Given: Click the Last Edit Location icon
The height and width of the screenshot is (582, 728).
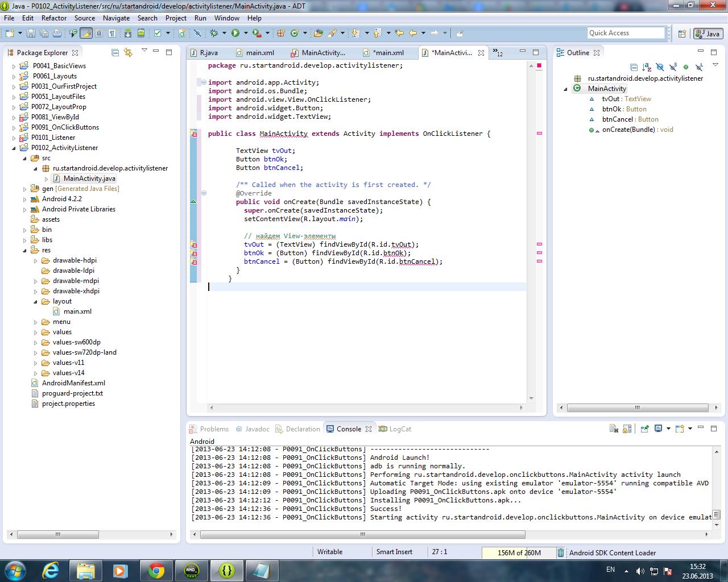Looking at the screenshot, I should coord(399,33).
